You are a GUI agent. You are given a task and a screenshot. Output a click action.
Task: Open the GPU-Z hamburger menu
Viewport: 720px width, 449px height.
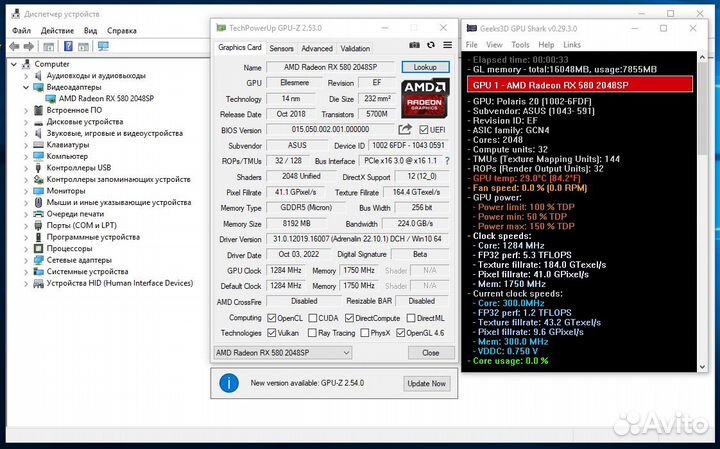(447, 45)
